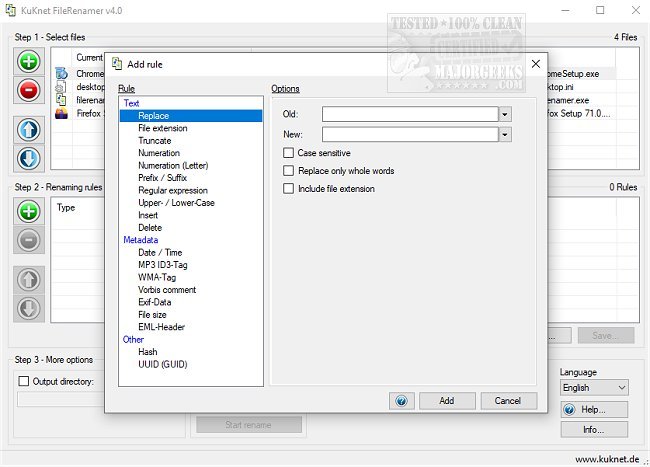Open Info... button in main window
Viewport: 650px width, 467px height.
point(594,429)
